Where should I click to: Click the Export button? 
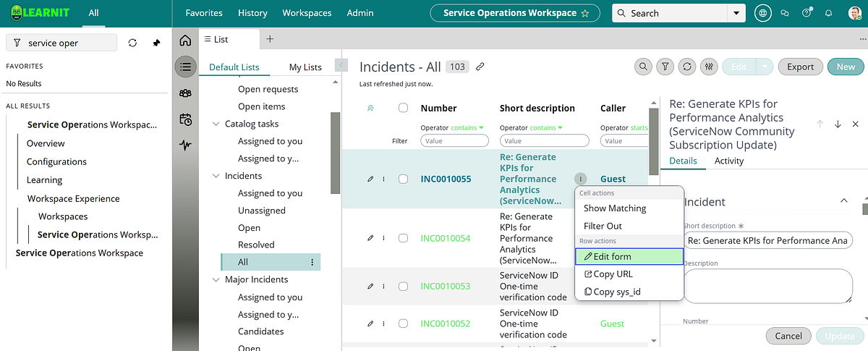pyautogui.click(x=801, y=67)
